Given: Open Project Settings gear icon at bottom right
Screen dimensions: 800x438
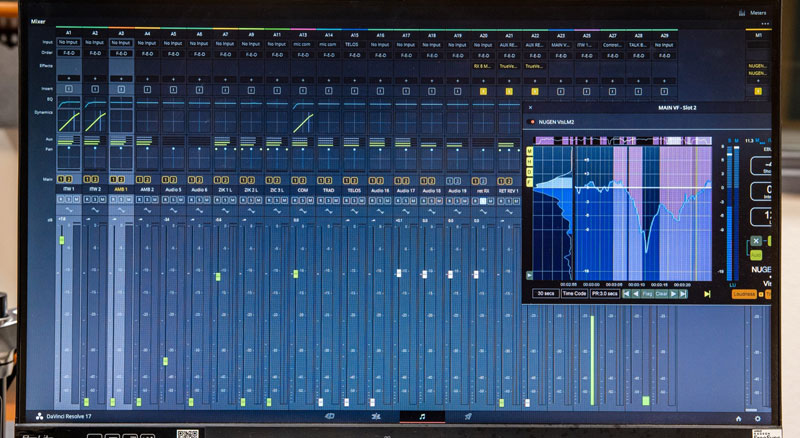Looking at the screenshot, I should tap(757, 418).
